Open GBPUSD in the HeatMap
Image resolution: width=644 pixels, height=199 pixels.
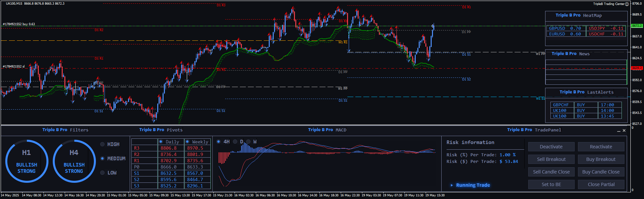tap(557, 28)
